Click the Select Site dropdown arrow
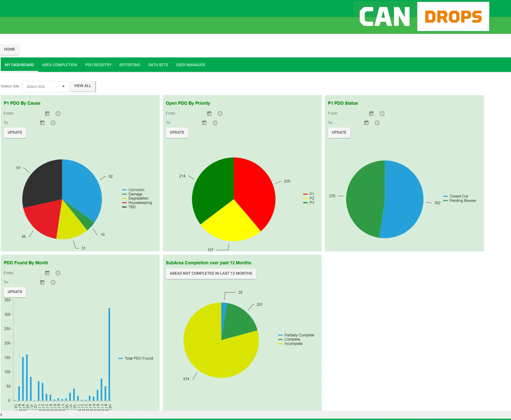Viewport: 511px width, 420px height. [63, 87]
